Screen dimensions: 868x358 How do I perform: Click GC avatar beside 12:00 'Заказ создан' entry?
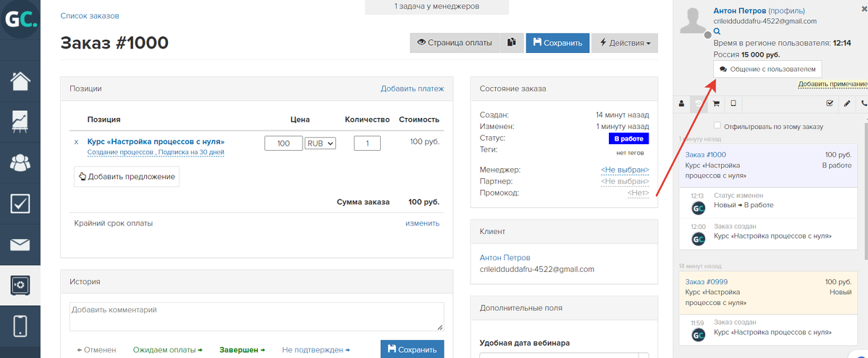coord(699,238)
